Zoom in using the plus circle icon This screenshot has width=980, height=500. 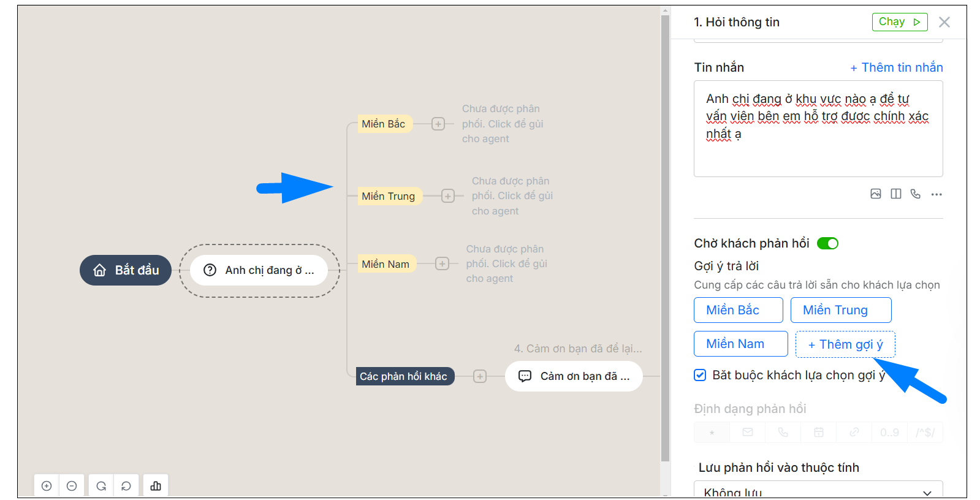[x=47, y=486]
